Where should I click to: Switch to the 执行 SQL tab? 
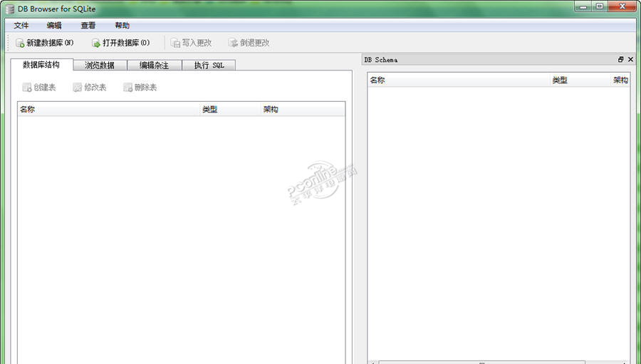209,65
